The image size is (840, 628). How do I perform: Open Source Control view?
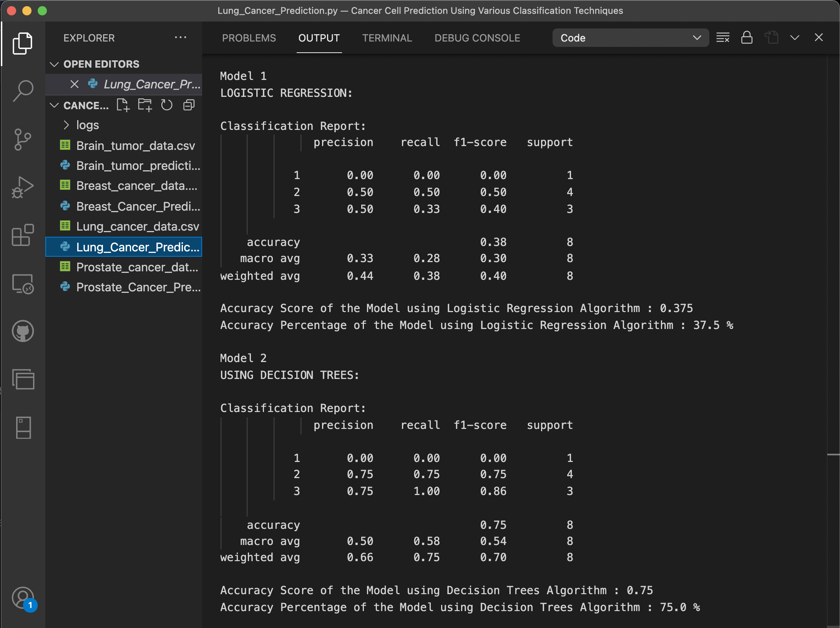(x=23, y=139)
